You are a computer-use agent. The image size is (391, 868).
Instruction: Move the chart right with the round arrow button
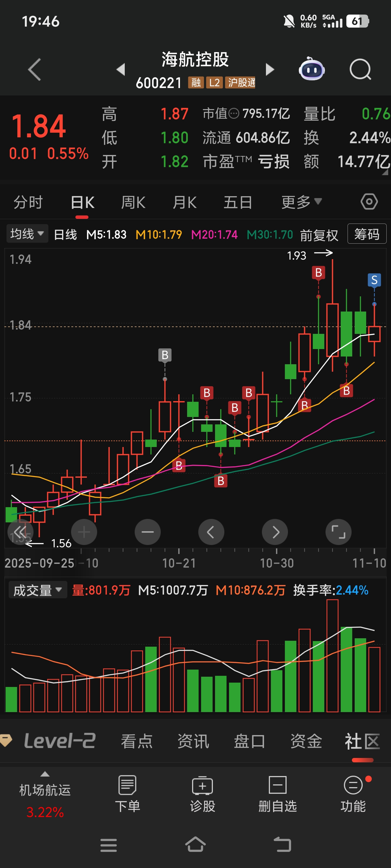pyautogui.click(x=275, y=532)
